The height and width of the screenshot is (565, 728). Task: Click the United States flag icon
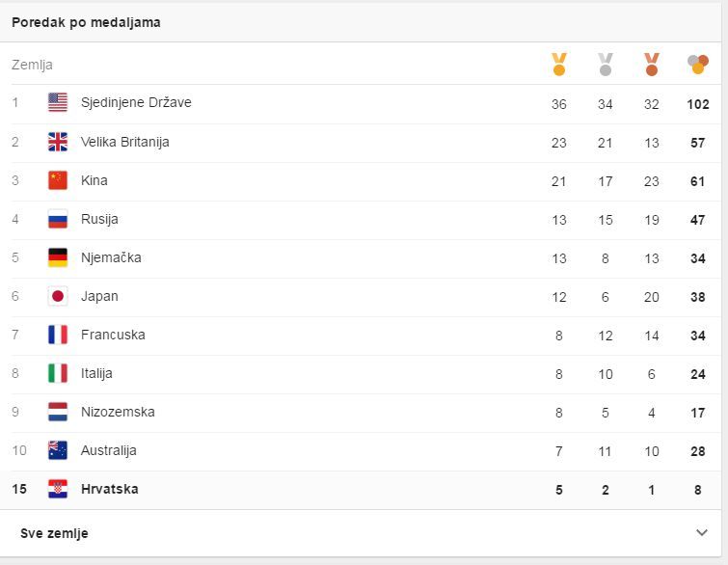58,103
